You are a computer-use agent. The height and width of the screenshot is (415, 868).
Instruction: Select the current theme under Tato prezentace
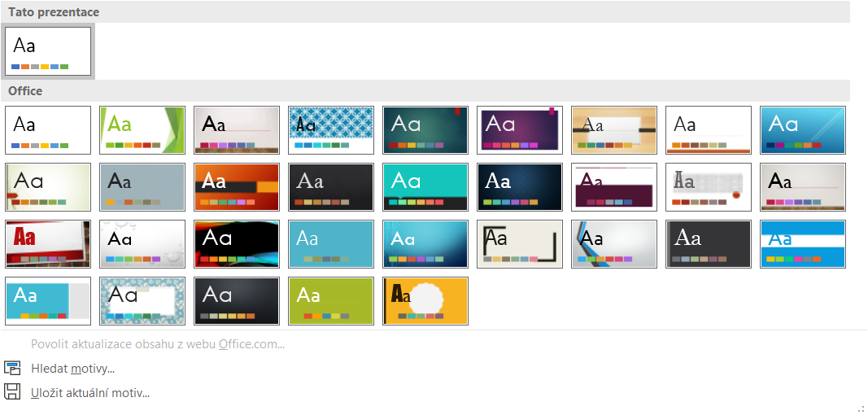click(48, 51)
